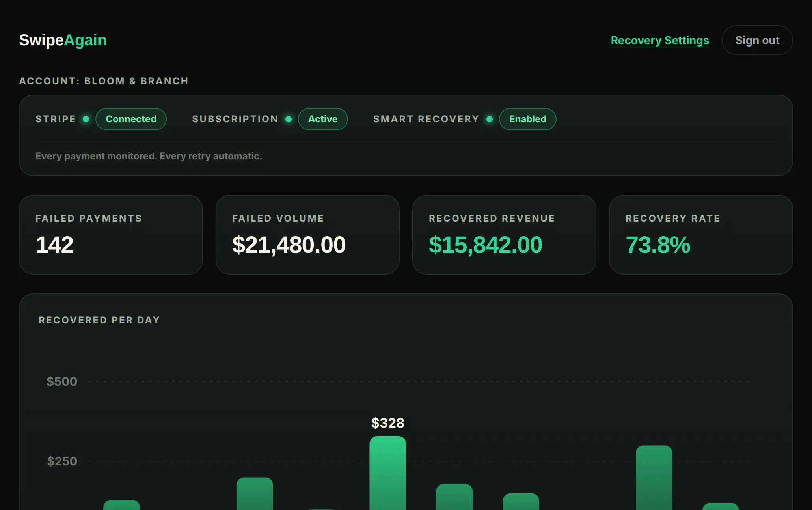The height and width of the screenshot is (510, 812).
Task: Click the 'Every payment monitored' tagline text
Action: [149, 156]
